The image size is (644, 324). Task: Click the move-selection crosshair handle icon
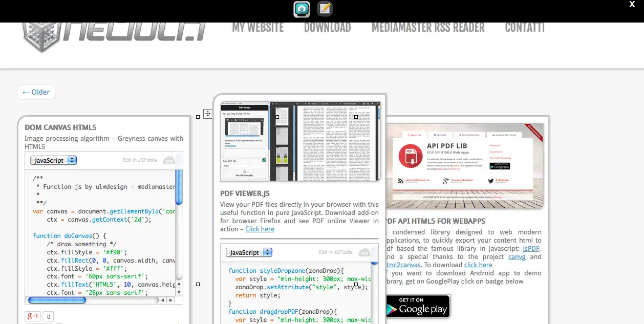[208, 114]
